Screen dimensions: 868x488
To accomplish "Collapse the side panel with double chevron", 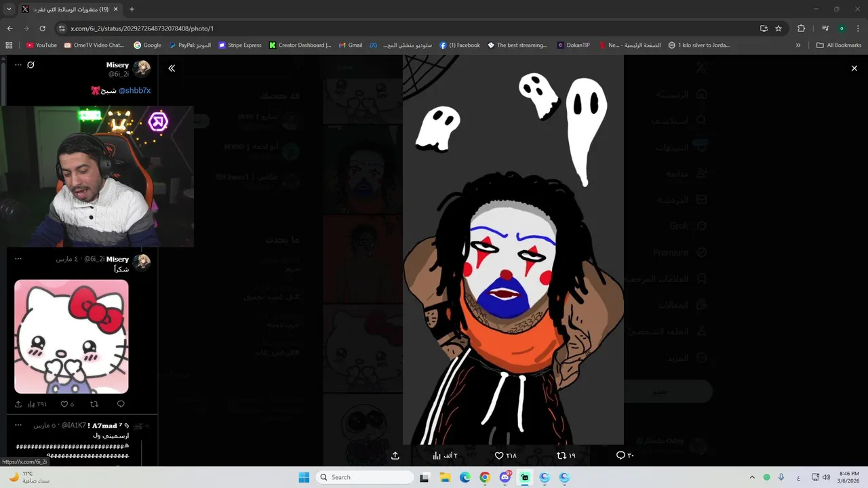I will (x=172, y=68).
